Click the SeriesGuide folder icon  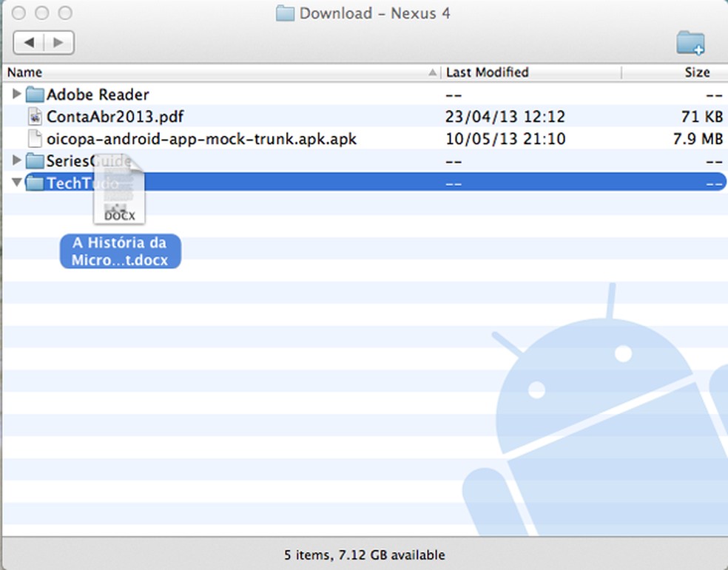[35, 161]
